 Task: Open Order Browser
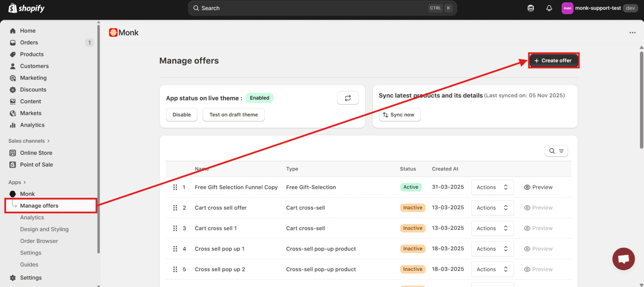[39, 241]
